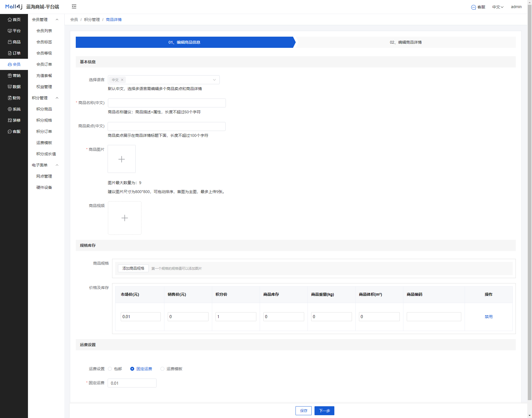The image size is (532, 418).
Task: Focus the 商品名称(中文) input field
Action: coord(167,103)
